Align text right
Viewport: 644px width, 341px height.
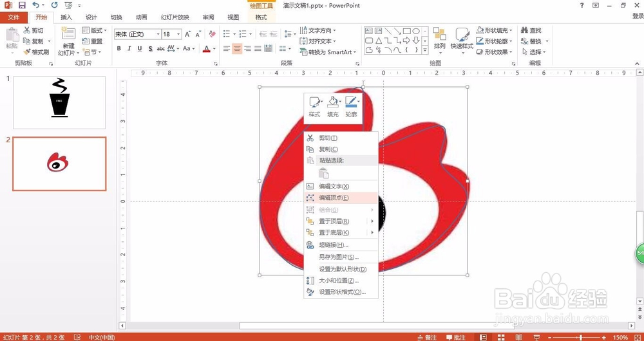tap(247, 48)
